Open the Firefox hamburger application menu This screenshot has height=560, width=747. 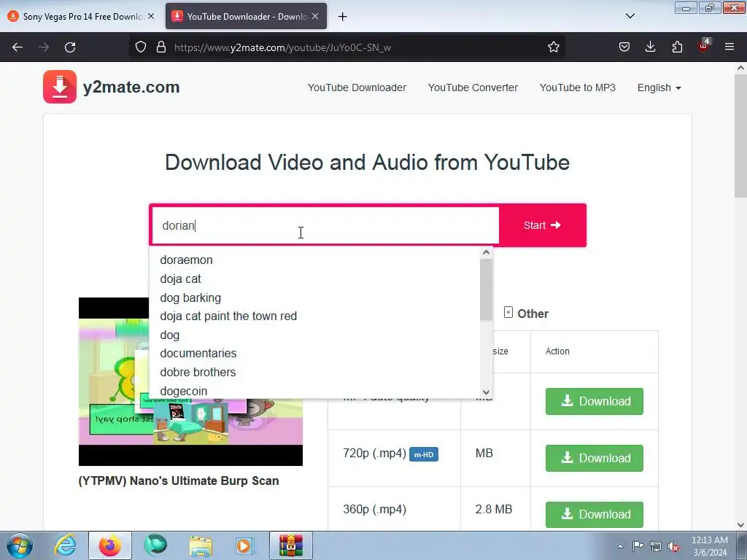[x=729, y=47]
